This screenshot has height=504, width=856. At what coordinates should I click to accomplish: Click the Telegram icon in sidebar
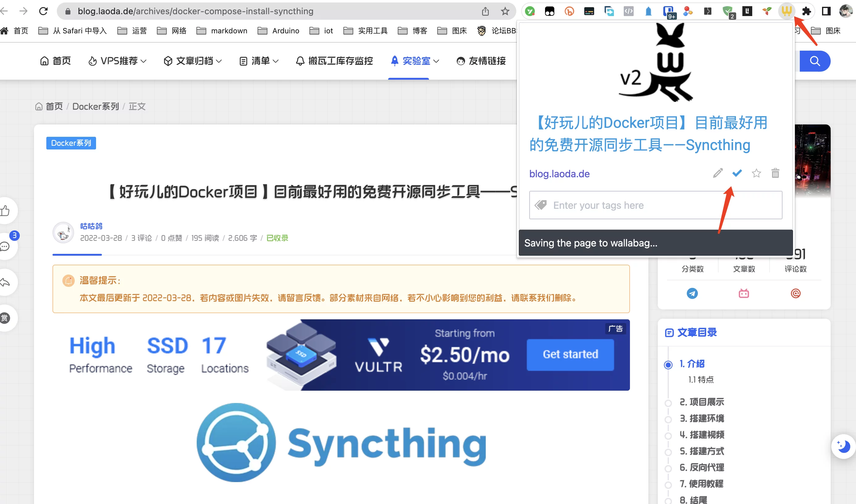click(x=692, y=293)
